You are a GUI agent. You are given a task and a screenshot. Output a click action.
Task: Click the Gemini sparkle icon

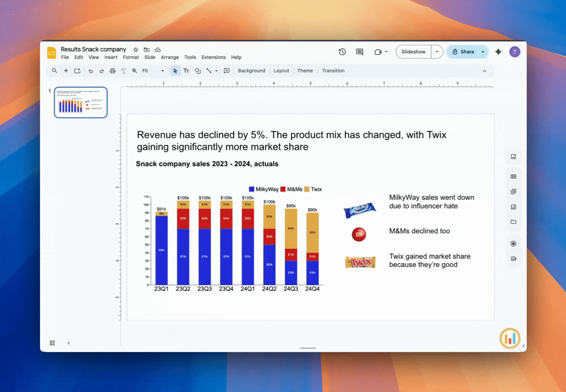498,52
